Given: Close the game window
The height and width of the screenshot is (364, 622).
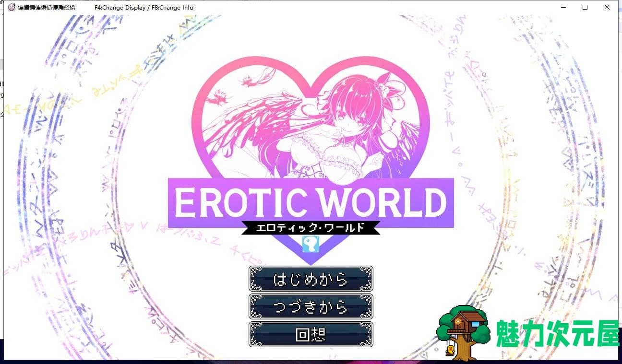Looking at the screenshot, I should (607, 7).
